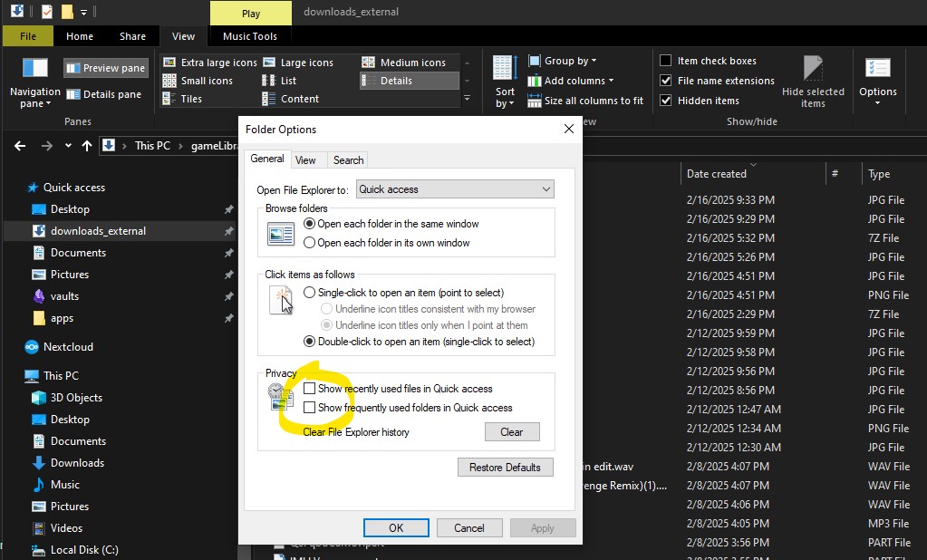Check Show recently used files in Quick access

click(x=311, y=388)
